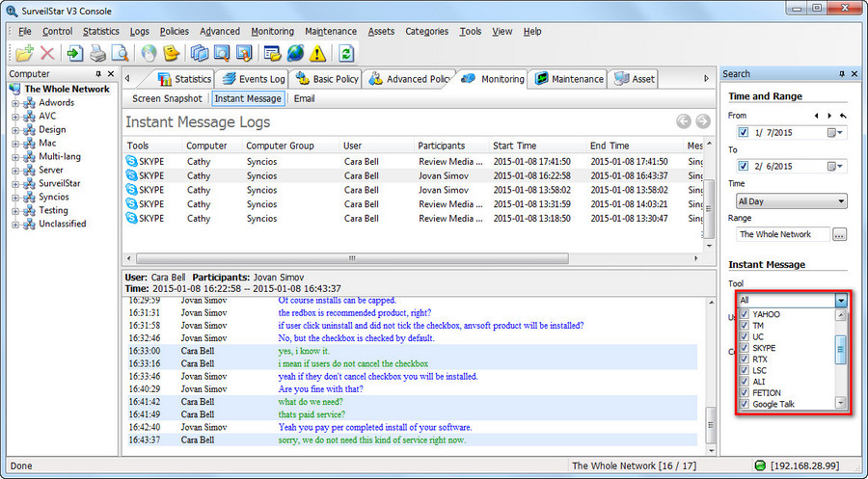The width and height of the screenshot is (868, 479).
Task: Click the green refresh arrows toolbar icon
Action: click(x=346, y=53)
